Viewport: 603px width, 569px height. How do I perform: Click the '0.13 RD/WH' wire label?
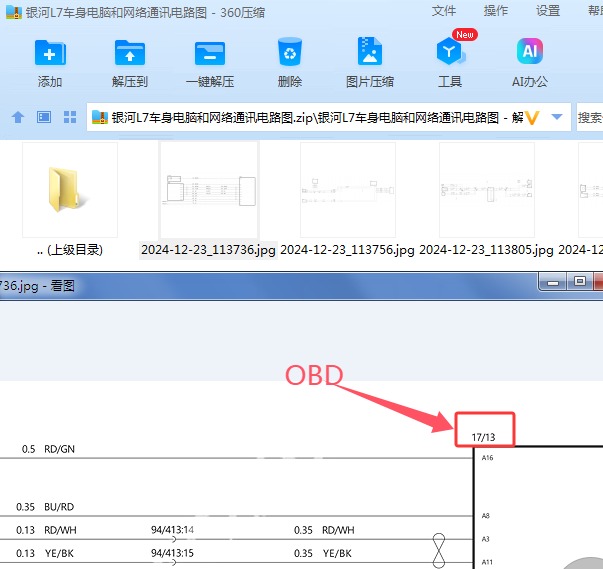coord(46,530)
